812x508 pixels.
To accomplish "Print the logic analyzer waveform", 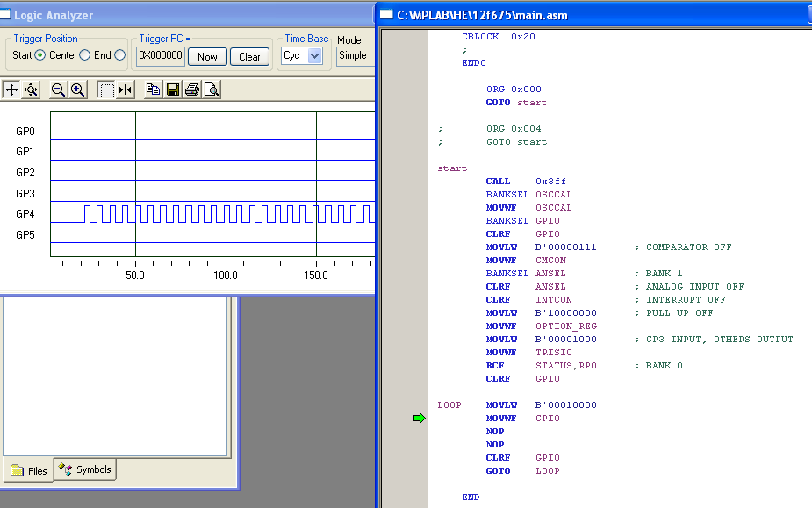I will coord(191,89).
